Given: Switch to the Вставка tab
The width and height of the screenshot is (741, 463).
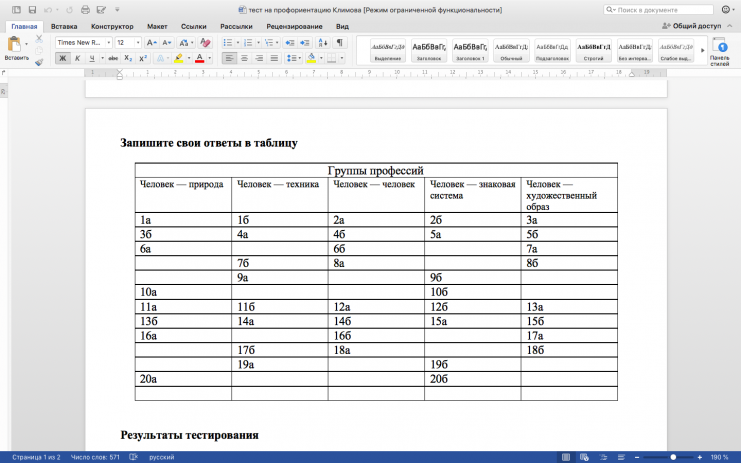Looking at the screenshot, I should point(64,26).
